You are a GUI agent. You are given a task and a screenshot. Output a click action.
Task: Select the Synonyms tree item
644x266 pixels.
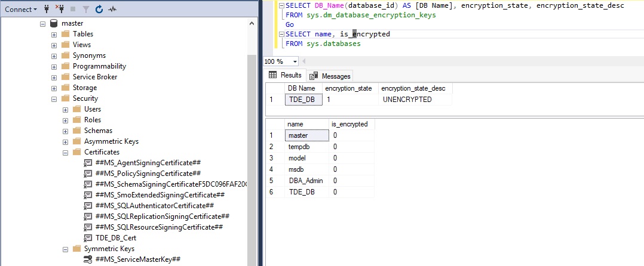point(89,55)
